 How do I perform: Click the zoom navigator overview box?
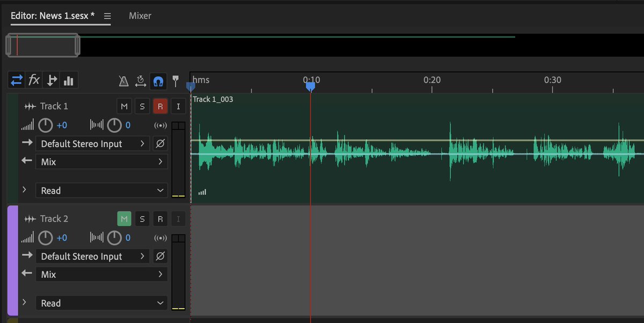[43, 46]
